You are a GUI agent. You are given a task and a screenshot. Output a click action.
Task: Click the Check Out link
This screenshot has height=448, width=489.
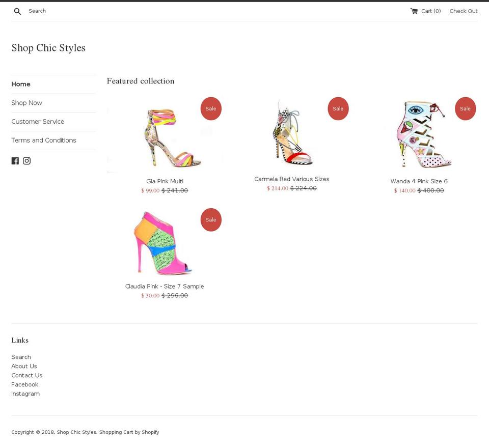pos(464,11)
